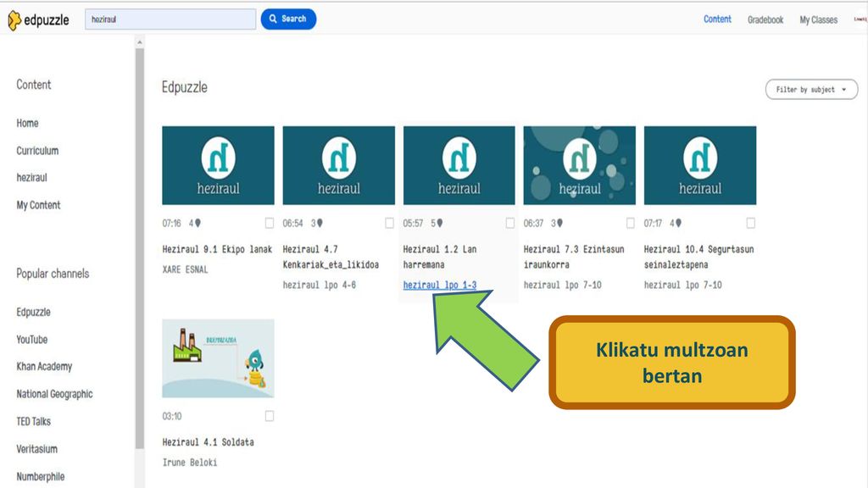Click the XARE ESNAL author name
Viewport: 868px width, 488px height.
185,269
